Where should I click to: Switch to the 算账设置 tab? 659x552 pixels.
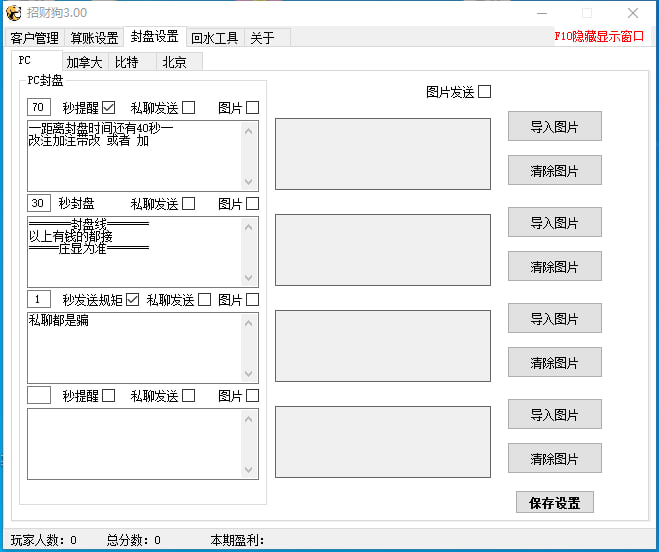(x=94, y=38)
